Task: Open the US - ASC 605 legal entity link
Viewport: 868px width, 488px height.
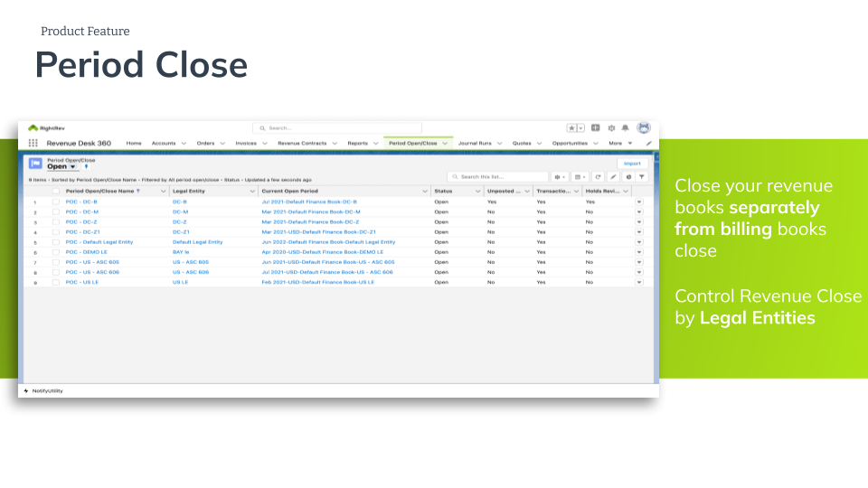Action: click(191, 262)
